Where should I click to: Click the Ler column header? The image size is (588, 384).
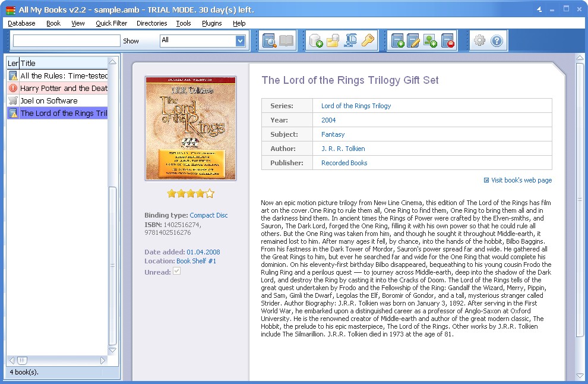13,63
